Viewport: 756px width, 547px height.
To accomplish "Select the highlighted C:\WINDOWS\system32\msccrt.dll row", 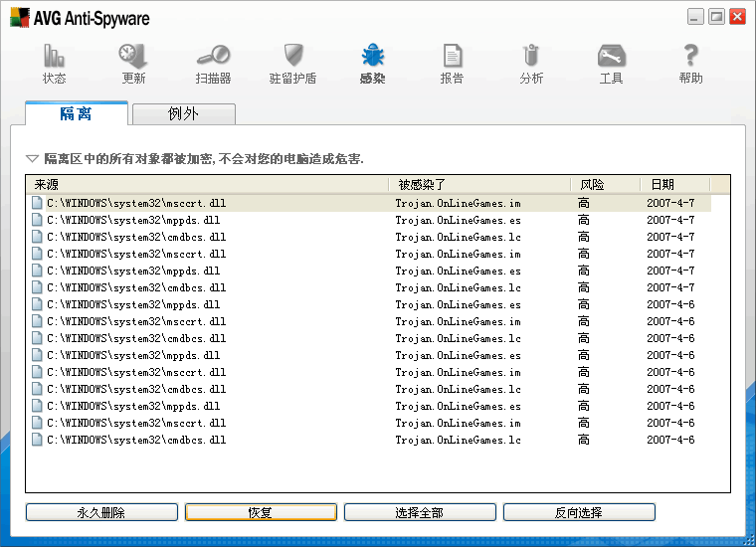I will tap(369, 203).
